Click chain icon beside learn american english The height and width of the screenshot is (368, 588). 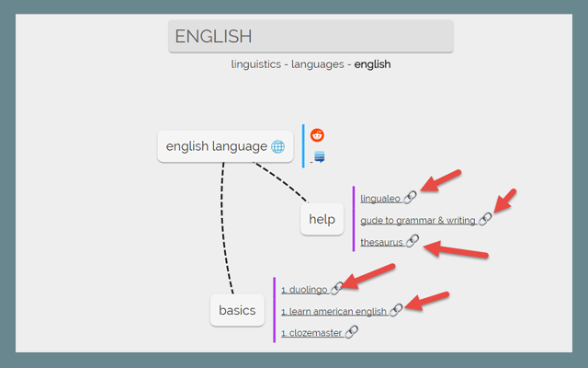click(x=396, y=310)
